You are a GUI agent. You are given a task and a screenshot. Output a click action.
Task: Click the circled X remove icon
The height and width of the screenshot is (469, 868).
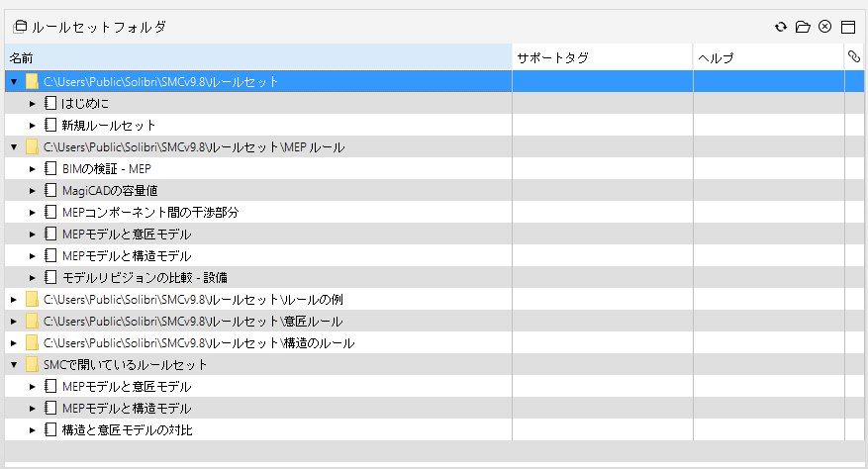tap(824, 27)
